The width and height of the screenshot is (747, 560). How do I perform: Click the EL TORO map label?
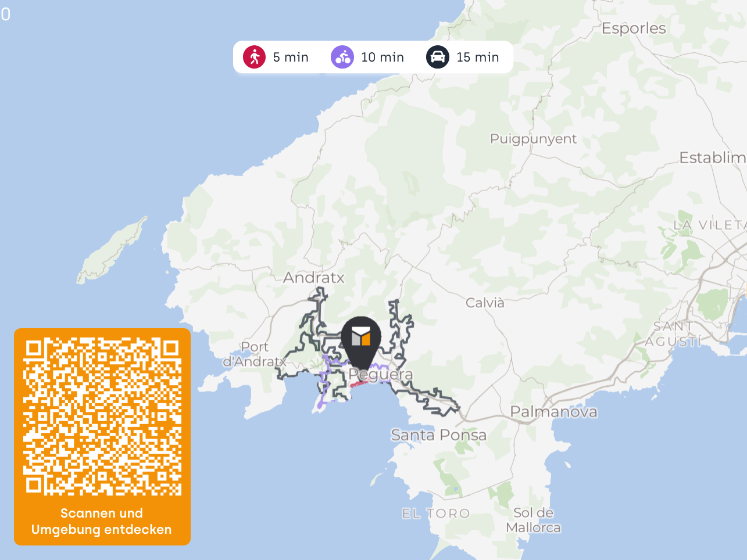tap(436, 514)
